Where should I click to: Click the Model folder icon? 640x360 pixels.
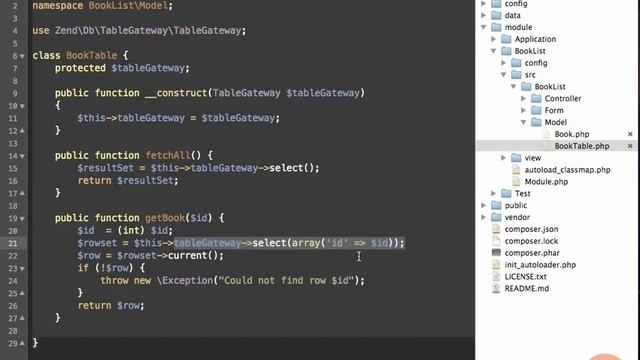tap(536, 122)
